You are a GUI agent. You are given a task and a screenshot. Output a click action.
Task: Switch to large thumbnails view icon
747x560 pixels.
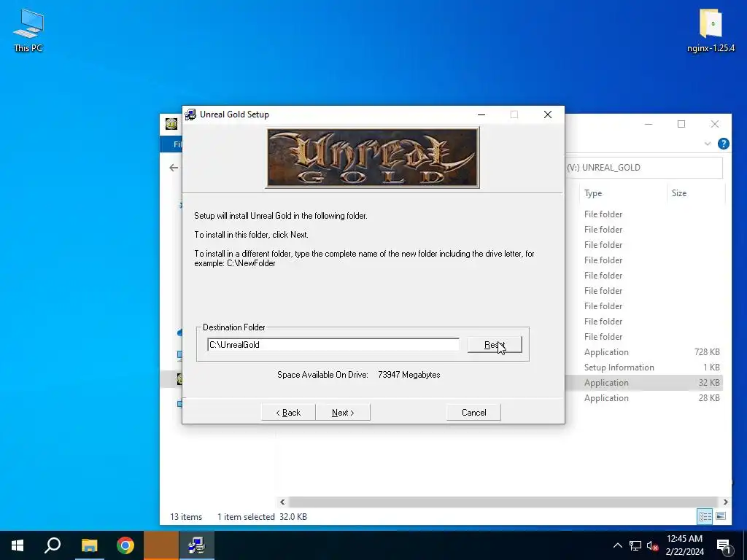[x=721, y=516]
